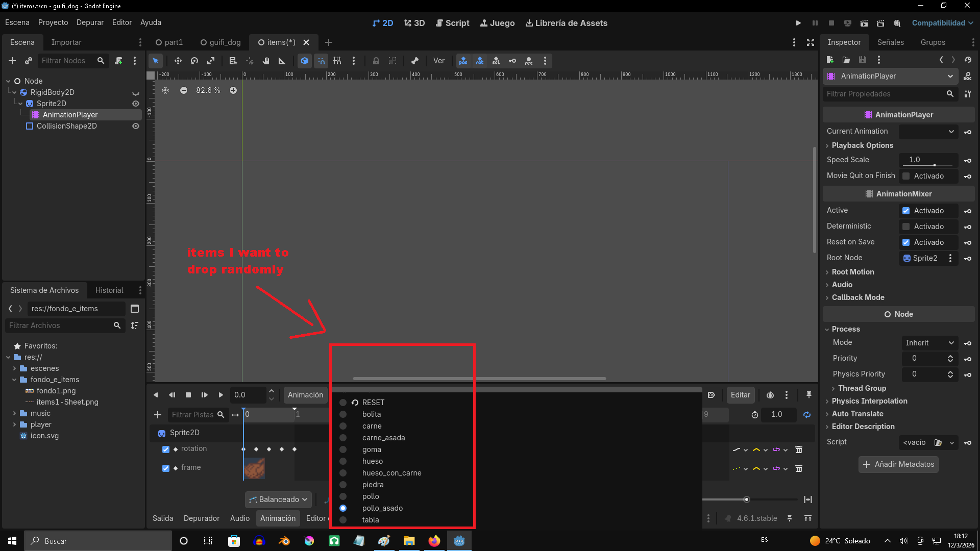Image resolution: width=980 pixels, height=551 pixels.
Task: Add new node with plus icon
Action: pyautogui.click(x=12, y=61)
